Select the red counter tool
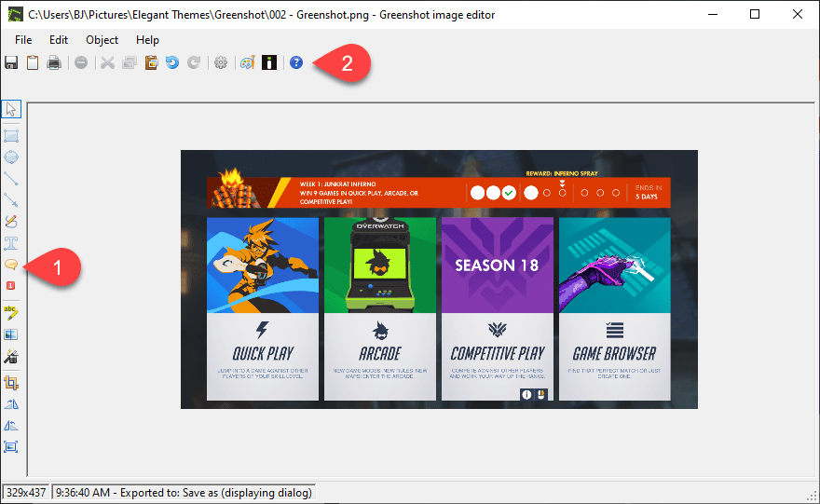 click(x=12, y=285)
